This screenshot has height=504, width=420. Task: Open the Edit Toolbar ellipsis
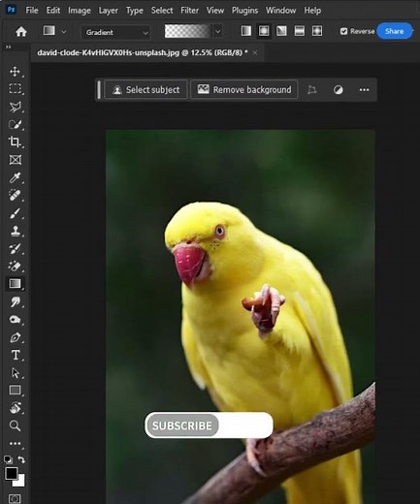pos(15,443)
